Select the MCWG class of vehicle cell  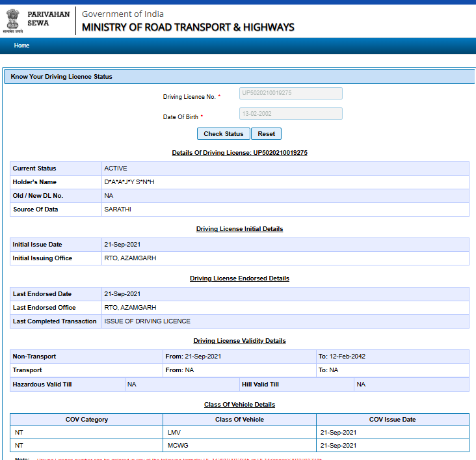click(x=177, y=445)
